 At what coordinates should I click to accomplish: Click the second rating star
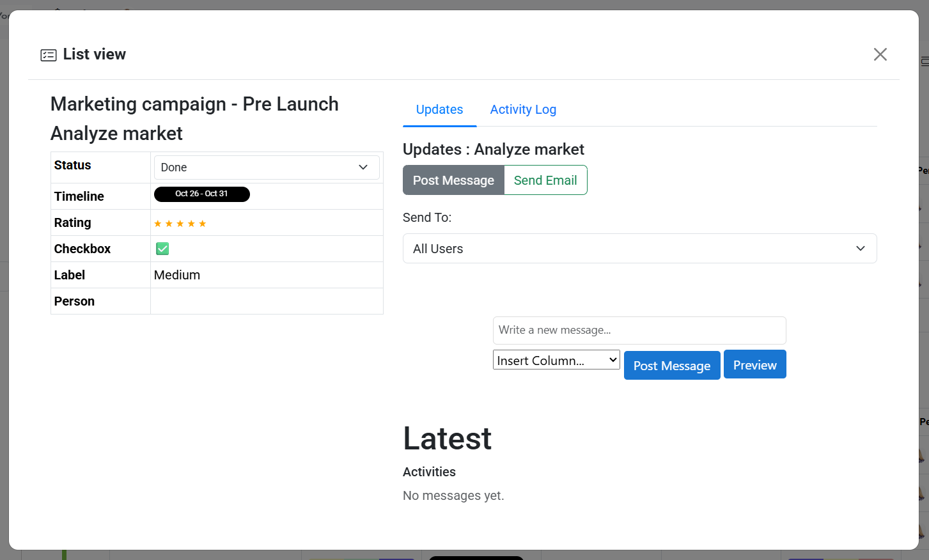(169, 224)
